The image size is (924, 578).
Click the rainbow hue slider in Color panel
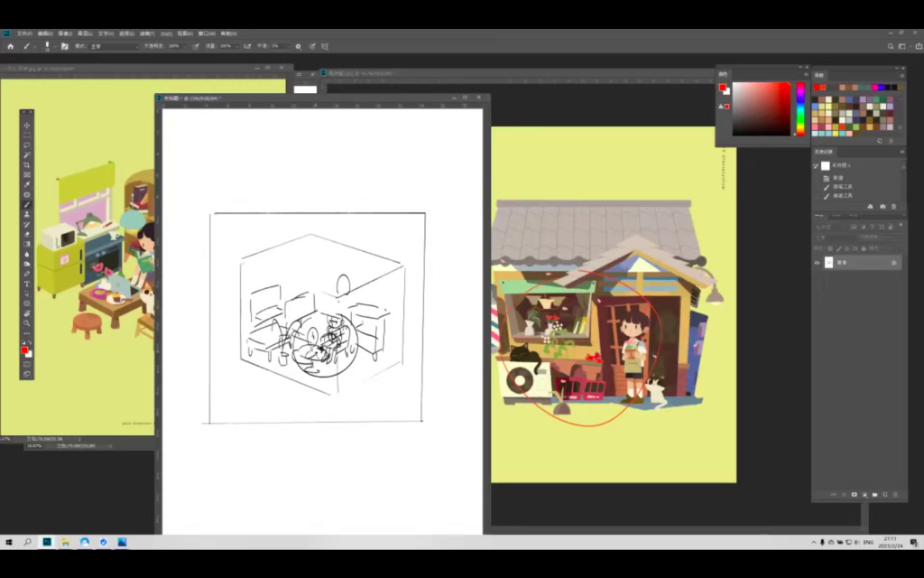coord(799,108)
